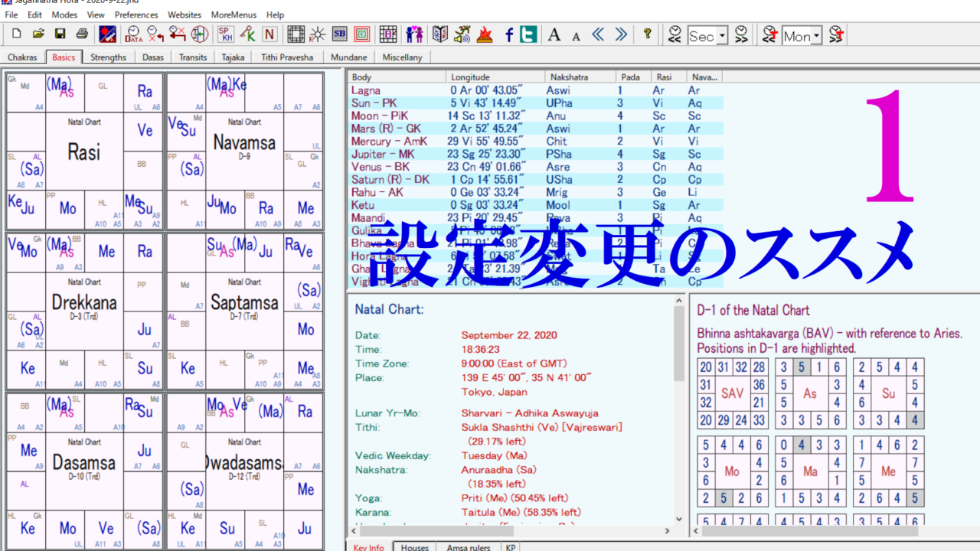
Task: Click the SP KH toolbar icon
Action: 225,34
